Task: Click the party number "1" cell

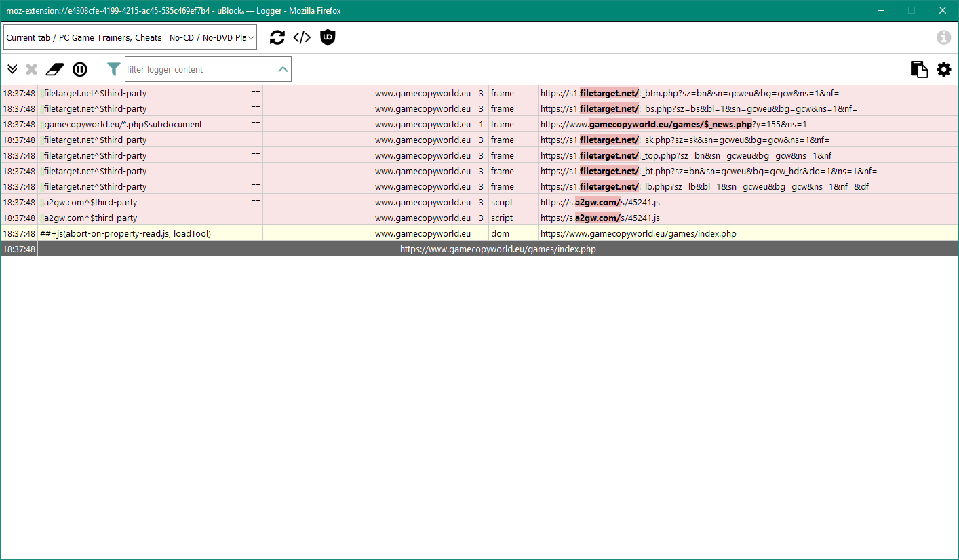Action: (481, 124)
